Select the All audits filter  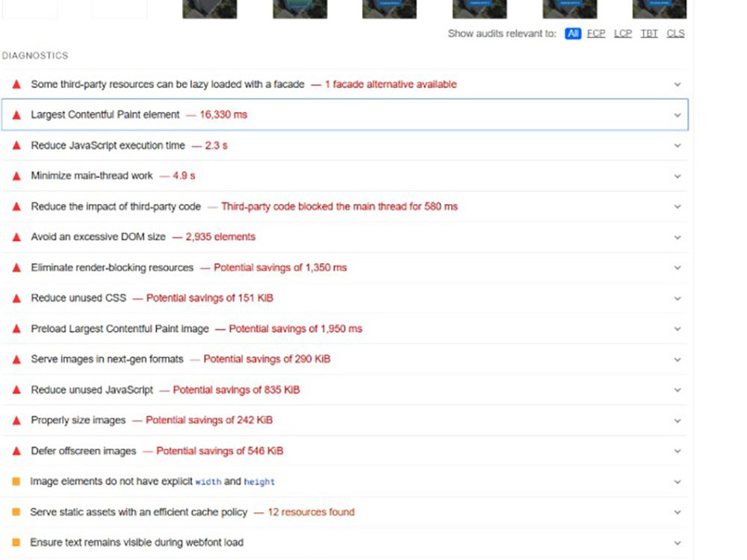click(573, 34)
